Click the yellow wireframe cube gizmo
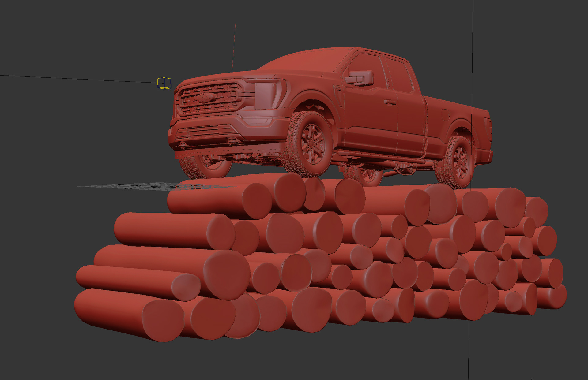Viewport: 588px width, 380px height. point(164,83)
